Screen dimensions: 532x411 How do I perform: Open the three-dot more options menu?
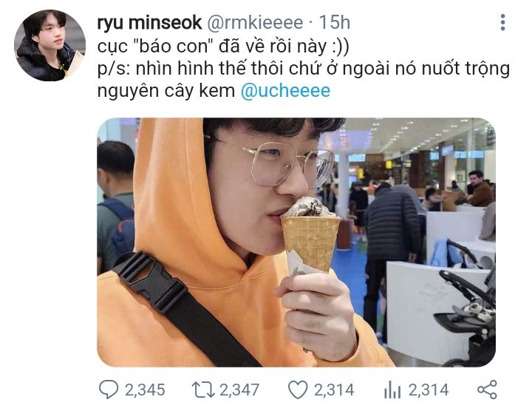click(503, 22)
